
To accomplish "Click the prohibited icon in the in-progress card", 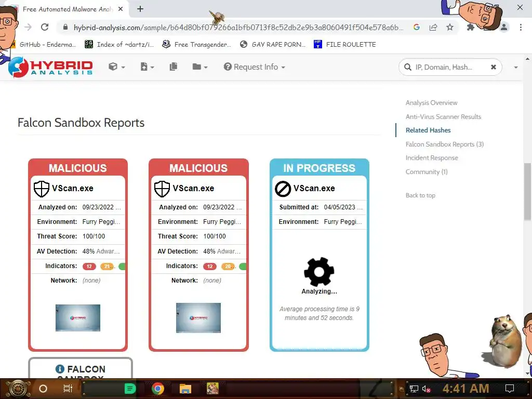I will (283, 189).
